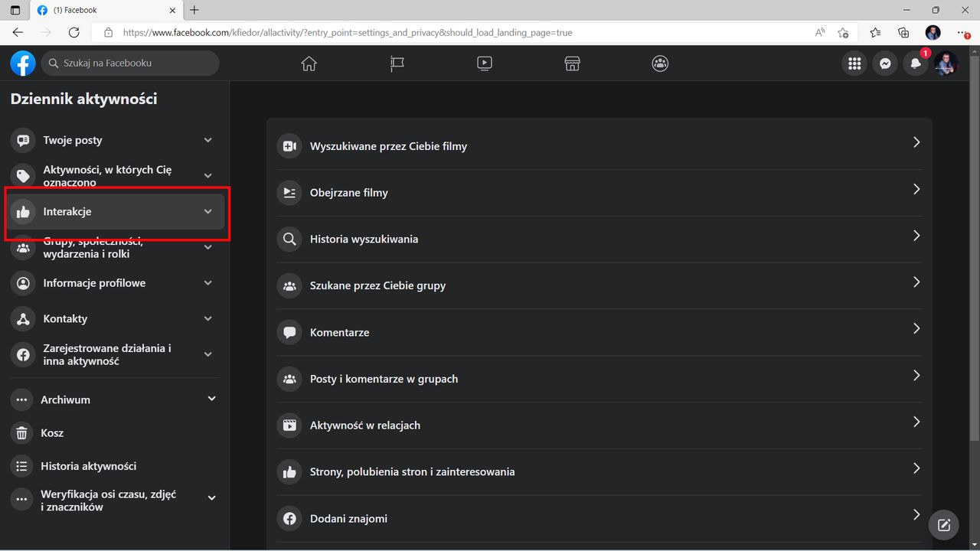Click the Kosz label in sidebar
This screenshot has height=551, width=980.
(52, 433)
